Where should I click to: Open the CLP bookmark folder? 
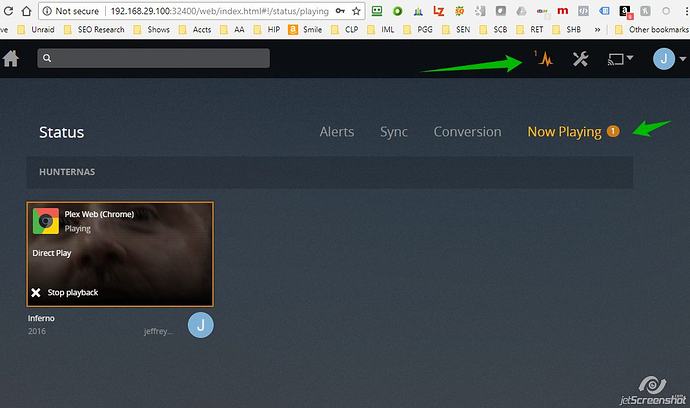[x=345, y=29]
